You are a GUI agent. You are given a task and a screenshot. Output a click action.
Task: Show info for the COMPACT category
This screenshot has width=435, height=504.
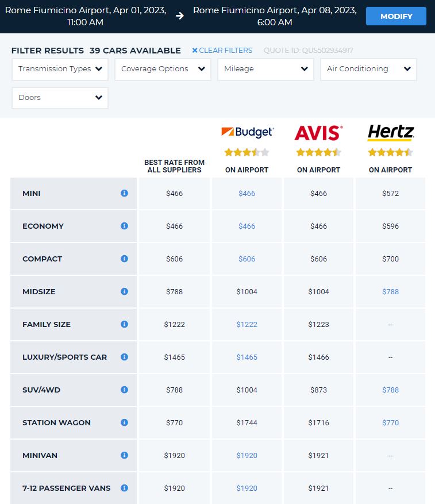click(124, 259)
